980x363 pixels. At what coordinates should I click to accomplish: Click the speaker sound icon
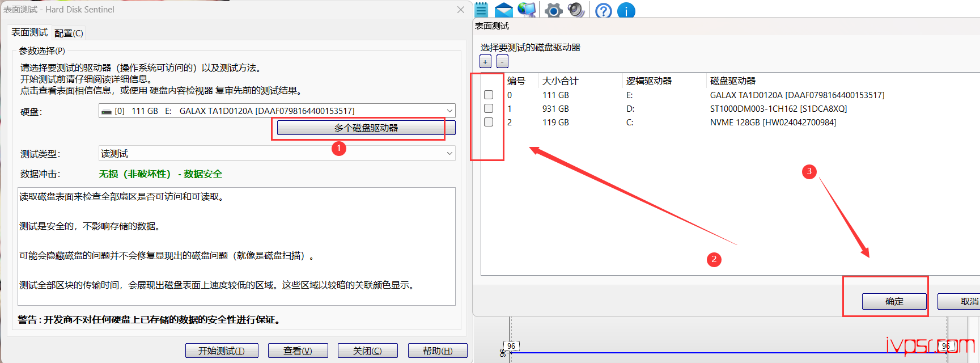click(576, 10)
